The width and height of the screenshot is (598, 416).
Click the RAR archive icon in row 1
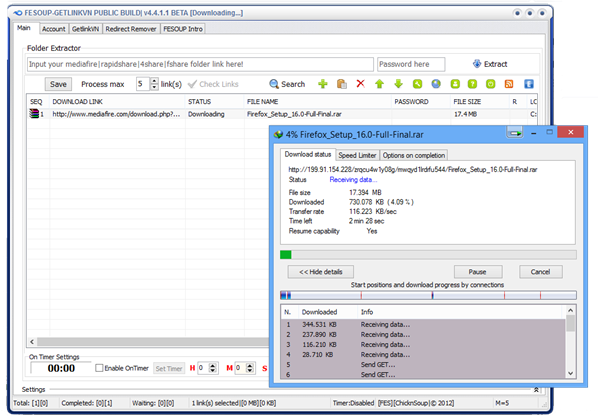pos(34,114)
